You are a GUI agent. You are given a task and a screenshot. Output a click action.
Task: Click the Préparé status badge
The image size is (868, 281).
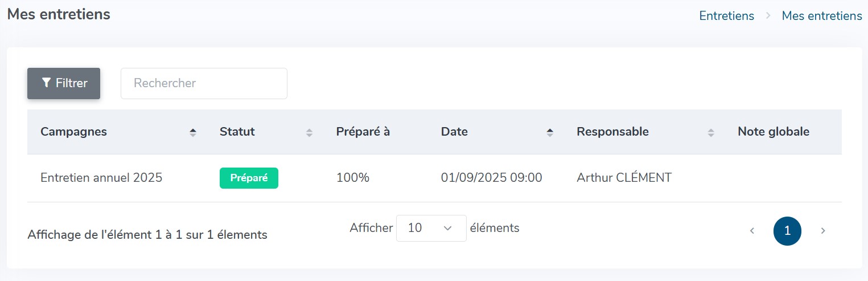click(x=249, y=178)
